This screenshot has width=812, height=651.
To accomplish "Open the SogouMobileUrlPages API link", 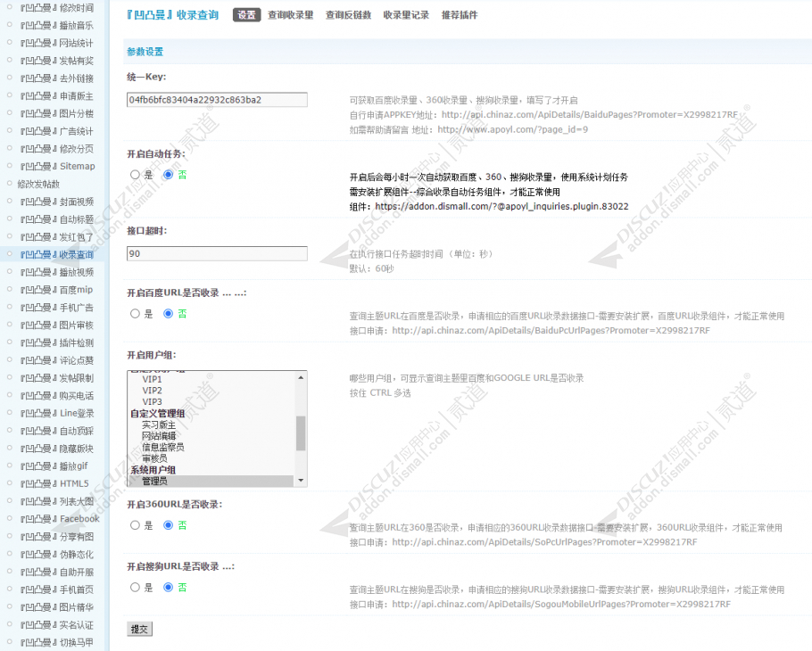I will coord(561,605).
